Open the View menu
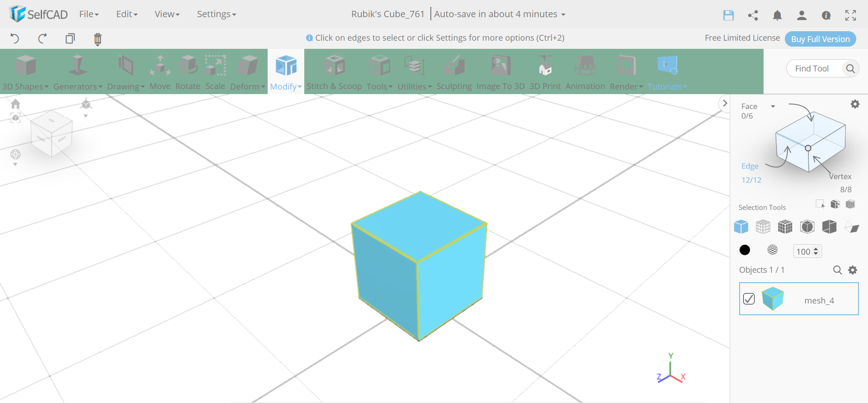Viewport: 868px width, 403px height. coord(167,14)
